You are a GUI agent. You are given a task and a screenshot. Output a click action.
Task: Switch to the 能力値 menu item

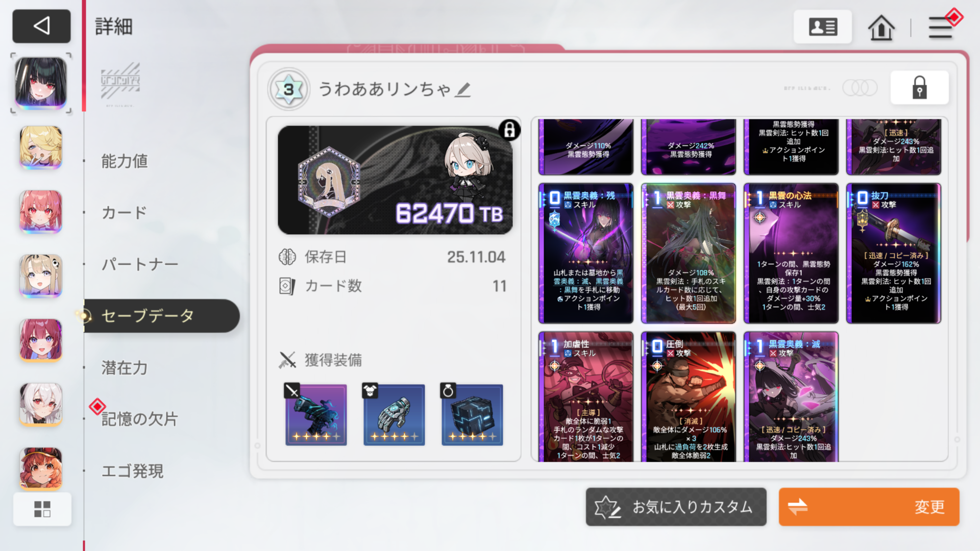125,161
